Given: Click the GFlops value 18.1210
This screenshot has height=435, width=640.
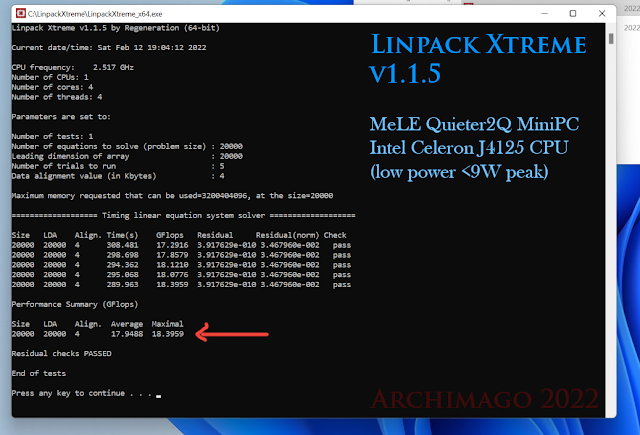Looking at the screenshot, I should pyautogui.click(x=172, y=265).
